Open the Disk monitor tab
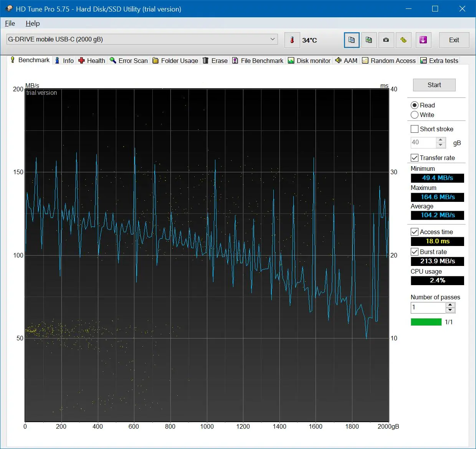The image size is (476, 449). 309,61
